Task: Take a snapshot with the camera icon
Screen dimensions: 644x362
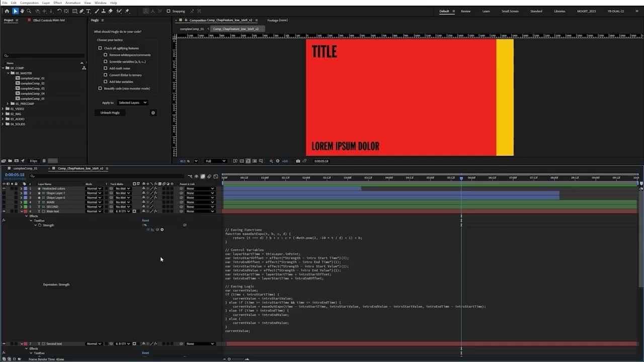Action: [298, 161]
